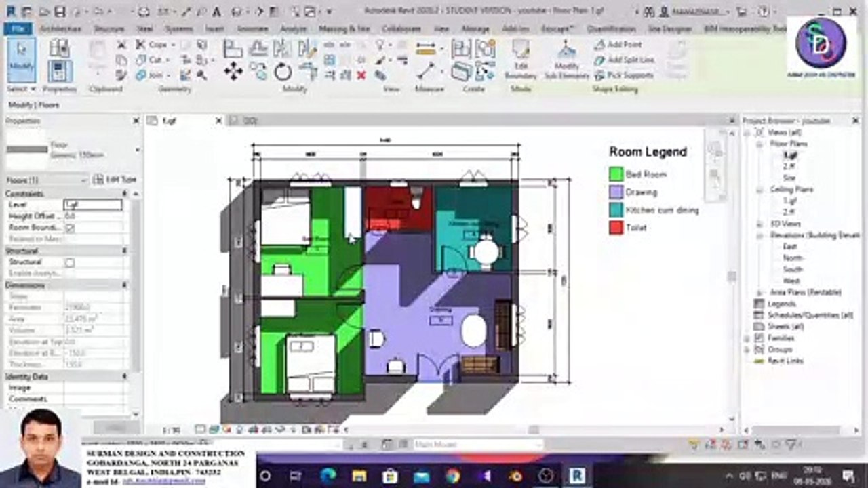Select the Rotate tool
The width and height of the screenshot is (868, 488).
click(x=283, y=71)
